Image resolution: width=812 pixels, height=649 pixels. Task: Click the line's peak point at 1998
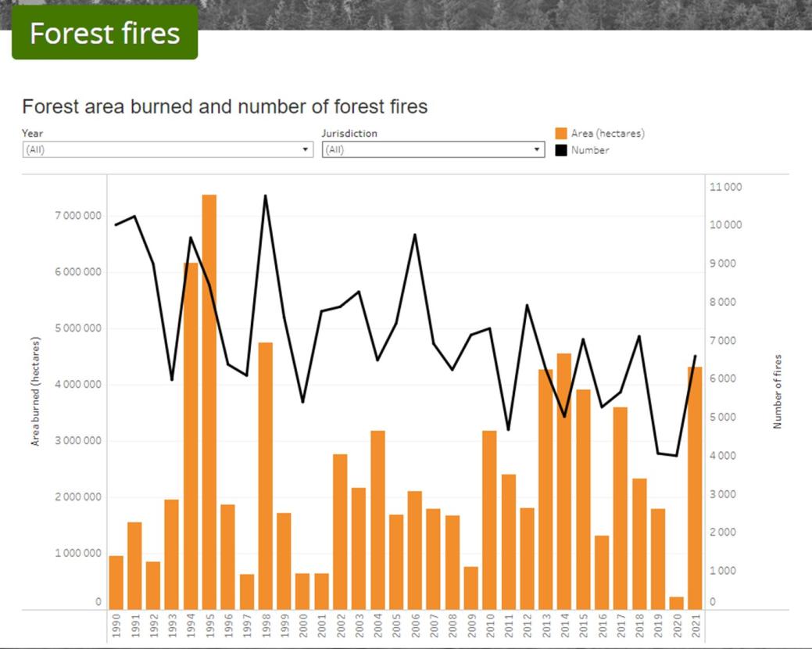[x=265, y=195]
